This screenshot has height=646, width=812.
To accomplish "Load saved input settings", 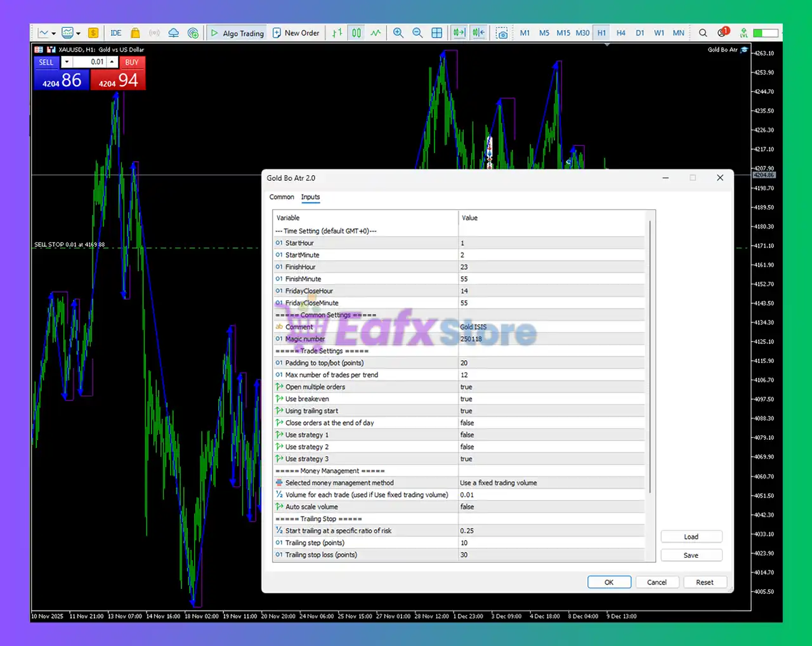I will [691, 537].
